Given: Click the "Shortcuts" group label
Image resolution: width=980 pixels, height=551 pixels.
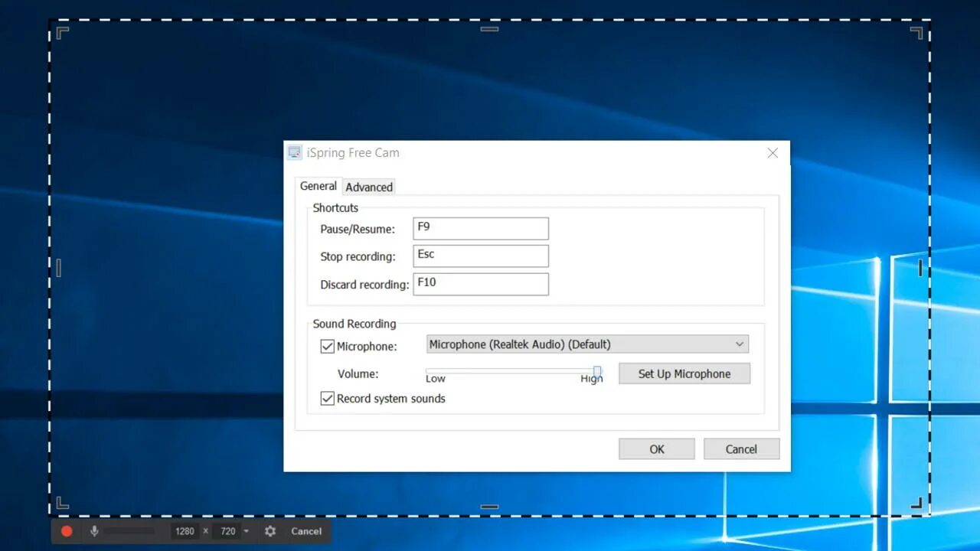Looking at the screenshot, I should [x=335, y=208].
